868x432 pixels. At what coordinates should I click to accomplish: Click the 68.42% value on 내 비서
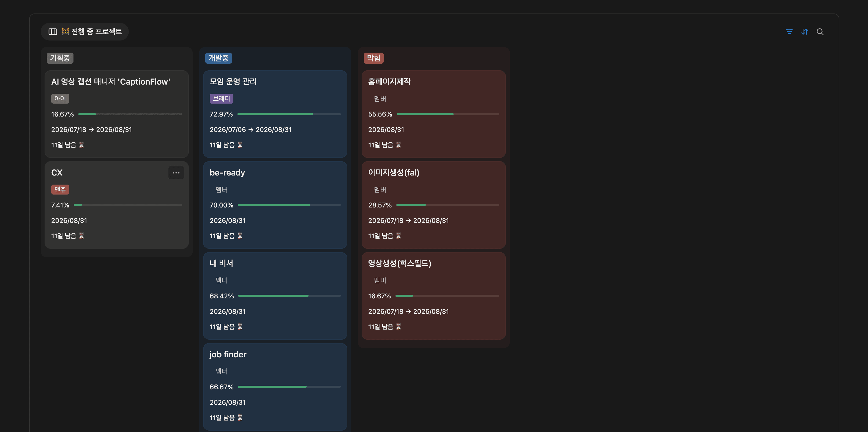(x=221, y=296)
